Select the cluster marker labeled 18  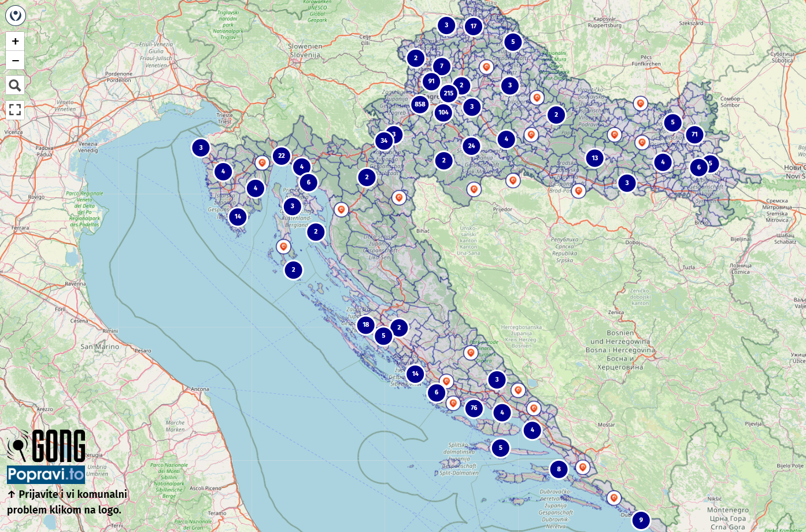366,324
